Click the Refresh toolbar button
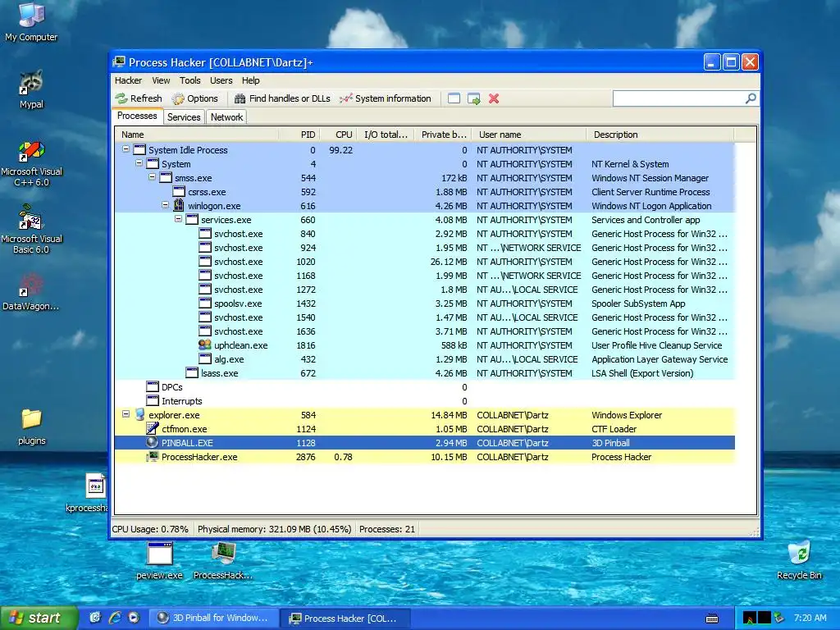The width and height of the screenshot is (840, 630). 139,98
